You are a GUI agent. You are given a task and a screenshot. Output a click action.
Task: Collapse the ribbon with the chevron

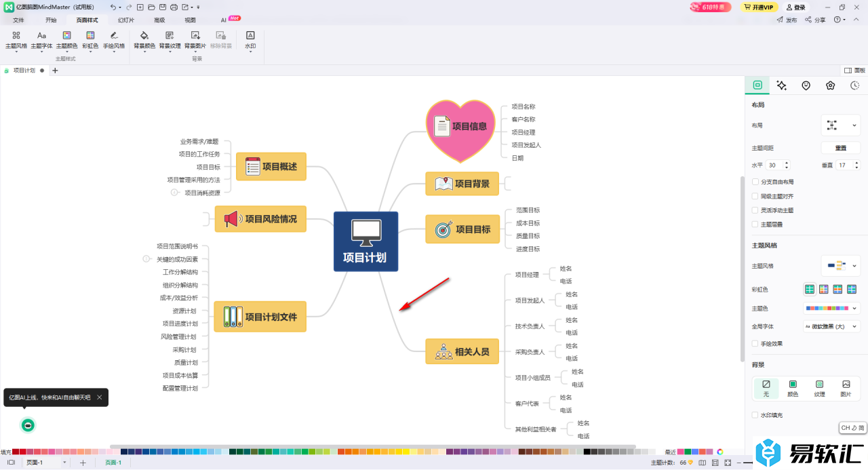(x=855, y=20)
